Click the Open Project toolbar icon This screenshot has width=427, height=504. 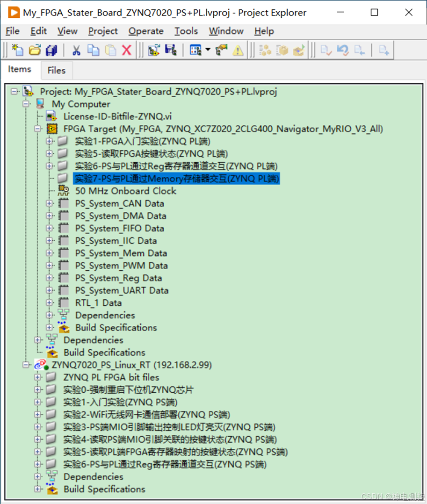pyautogui.click(x=35, y=50)
